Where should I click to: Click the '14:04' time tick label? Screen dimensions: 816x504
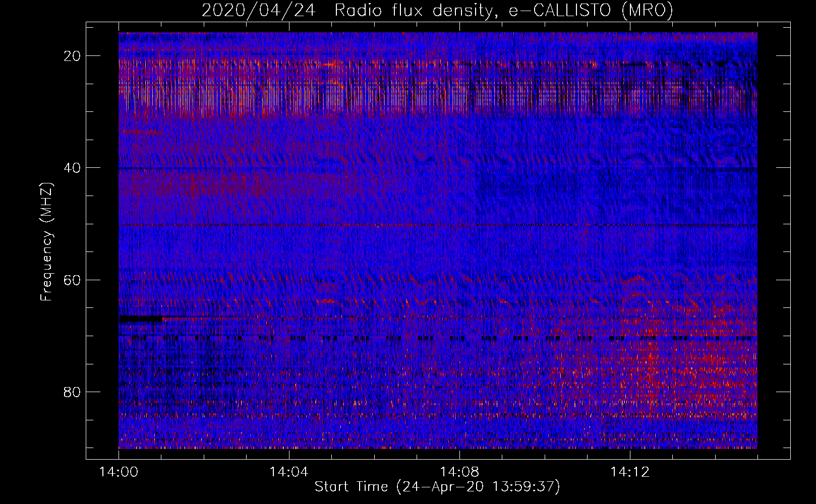pyautogui.click(x=289, y=472)
